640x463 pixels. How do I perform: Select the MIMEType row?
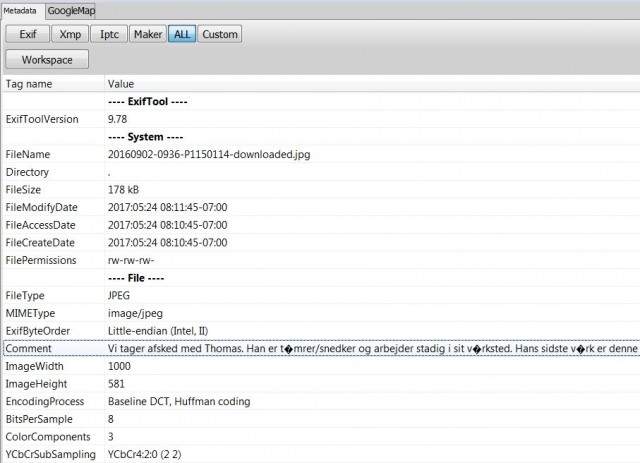tap(321, 313)
